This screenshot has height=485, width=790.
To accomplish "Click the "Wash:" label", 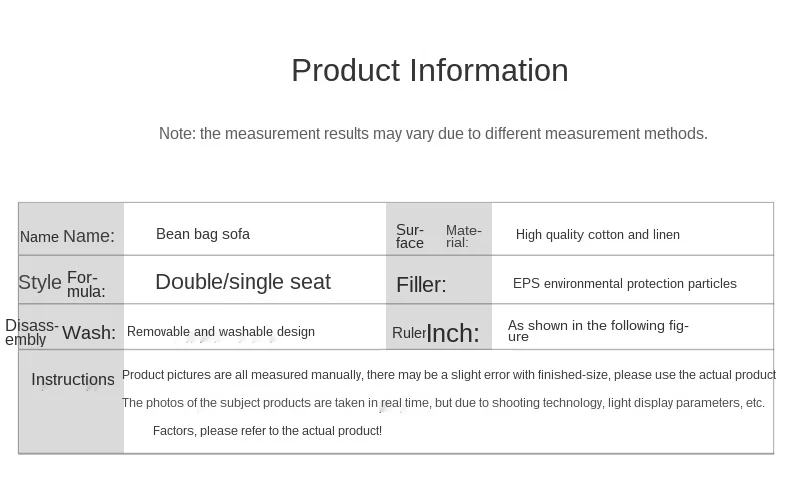I will (89, 333).
